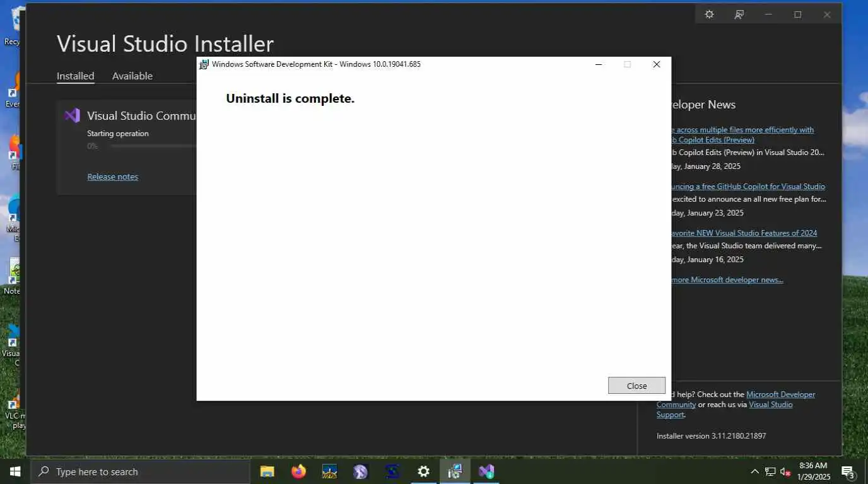
Task: Open the Settings gear in the taskbar
Action: (423, 471)
